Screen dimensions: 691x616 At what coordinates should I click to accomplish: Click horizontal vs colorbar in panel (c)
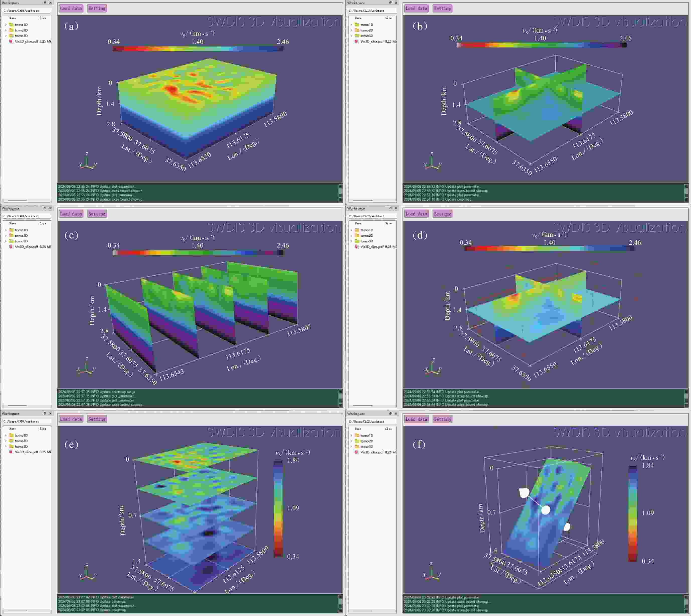pos(198,252)
